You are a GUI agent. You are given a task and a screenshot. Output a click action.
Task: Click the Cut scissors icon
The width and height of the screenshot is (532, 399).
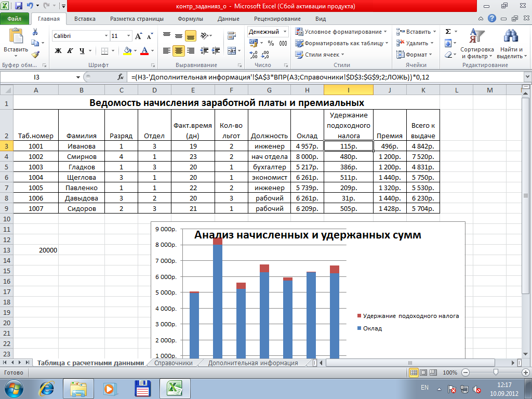[x=35, y=32]
